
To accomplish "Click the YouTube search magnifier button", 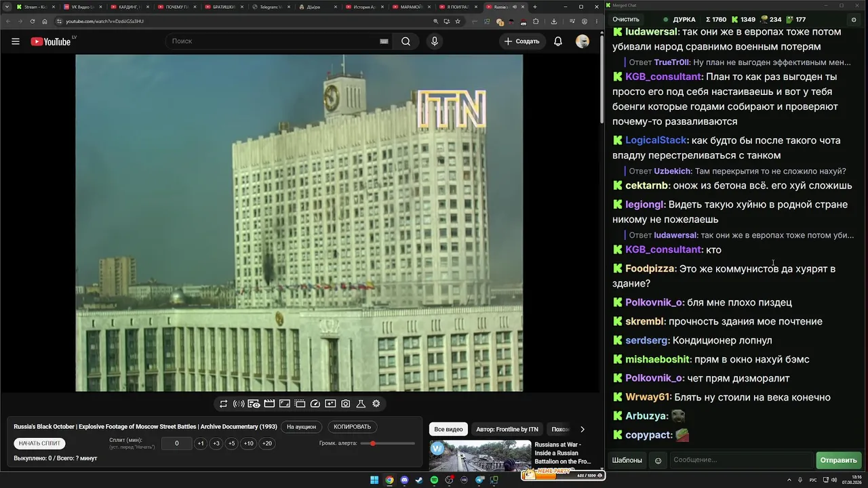I will pyautogui.click(x=406, y=41).
